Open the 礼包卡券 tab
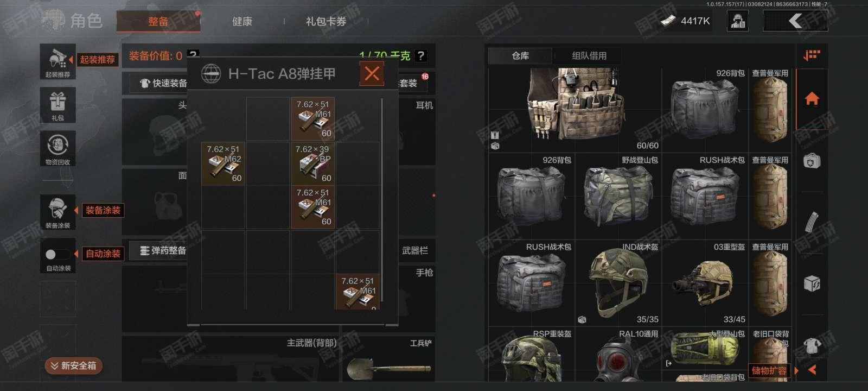 (x=326, y=22)
